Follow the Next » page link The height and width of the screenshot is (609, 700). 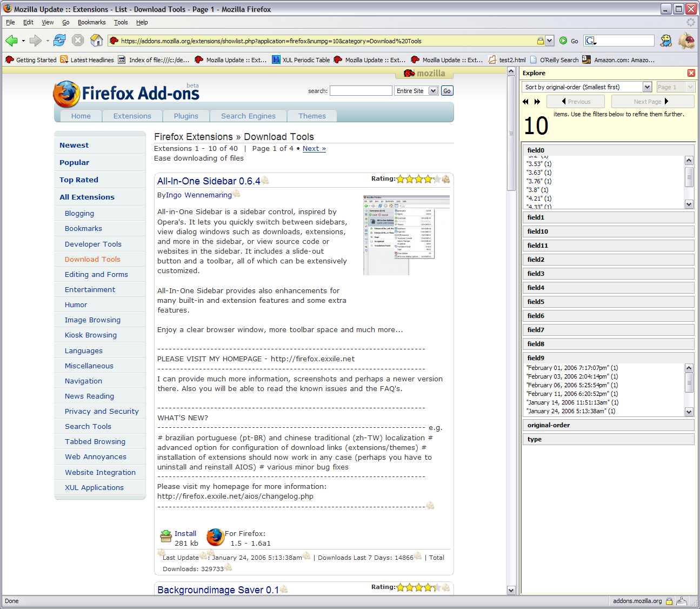pos(314,148)
